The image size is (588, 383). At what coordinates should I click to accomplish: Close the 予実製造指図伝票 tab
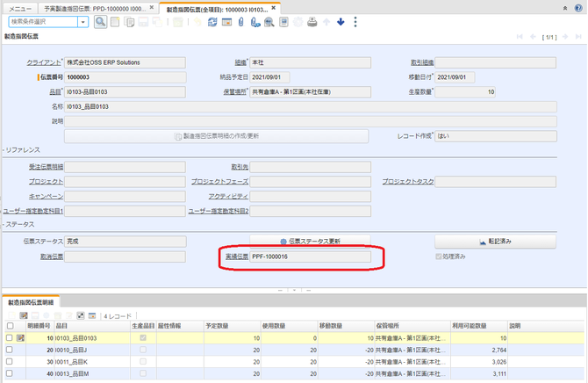(152, 7)
